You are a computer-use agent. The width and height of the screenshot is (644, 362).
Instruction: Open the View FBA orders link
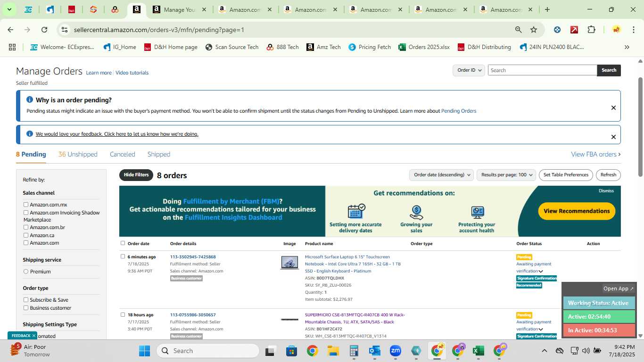[x=595, y=154]
